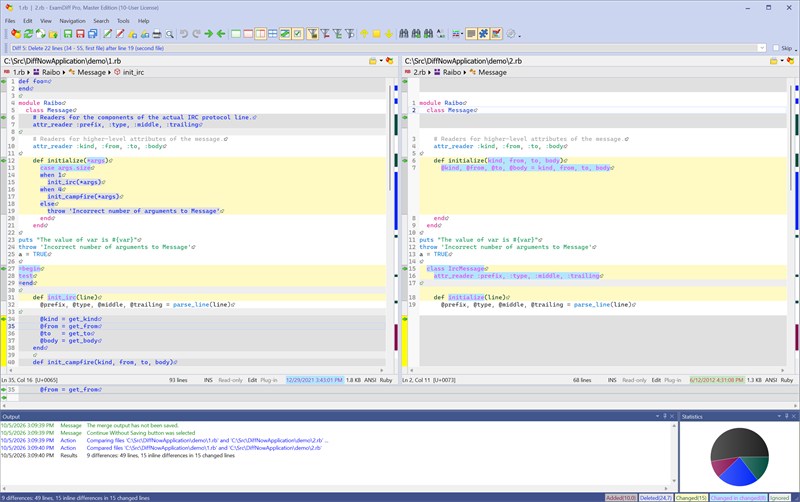Screen dimensions: 800x502
Task: Open the Output panel dropdown menu arrow
Action: (657, 416)
